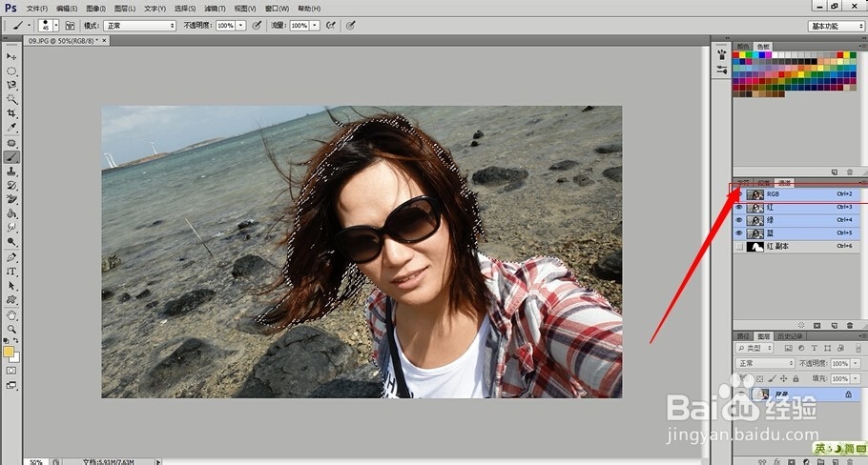Open the 基本功能 workspace dropdown
This screenshot has width=868, height=465.
[836, 26]
